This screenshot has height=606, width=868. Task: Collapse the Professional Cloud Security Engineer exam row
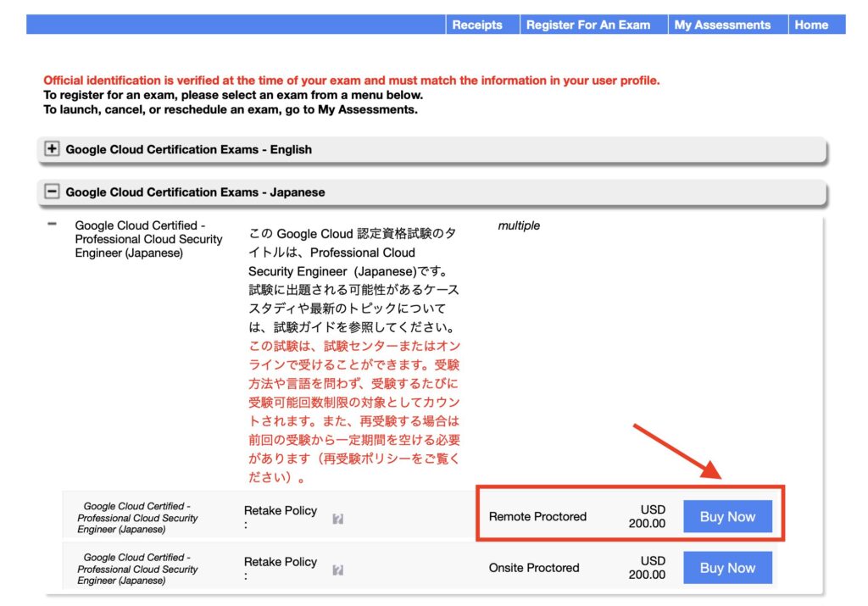(x=52, y=224)
